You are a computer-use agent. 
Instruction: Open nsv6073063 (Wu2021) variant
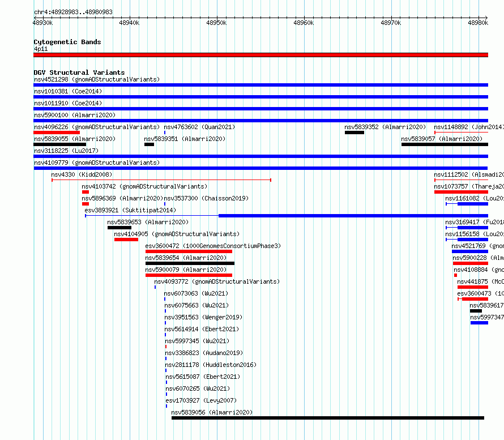click(196, 293)
